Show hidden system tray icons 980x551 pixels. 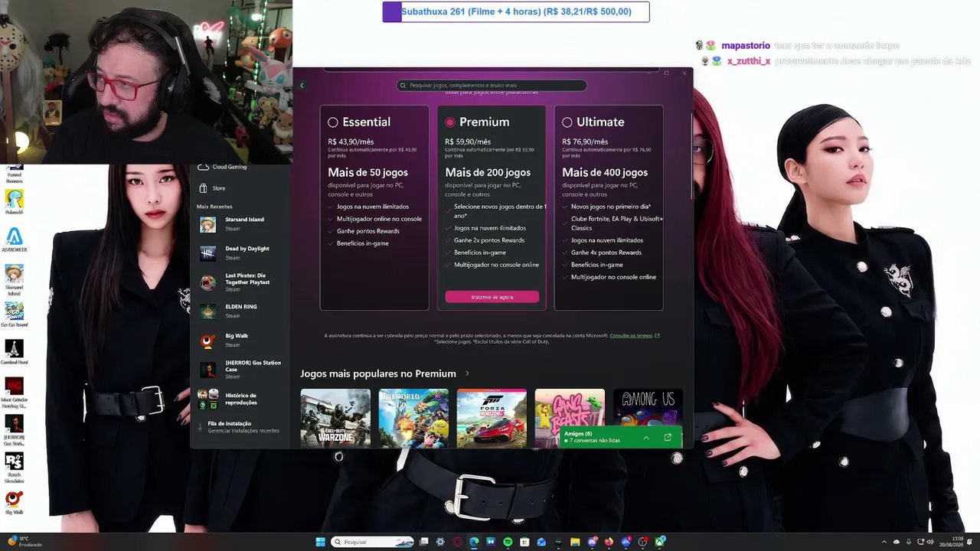(884, 542)
